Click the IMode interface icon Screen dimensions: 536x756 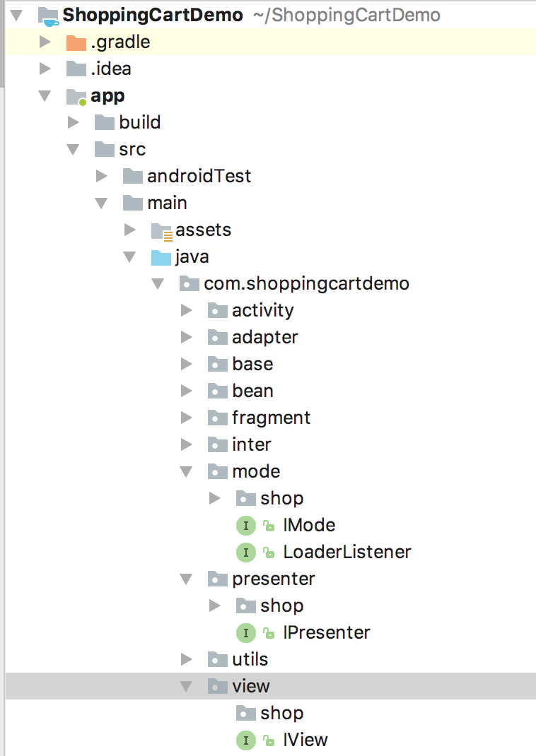245,526
